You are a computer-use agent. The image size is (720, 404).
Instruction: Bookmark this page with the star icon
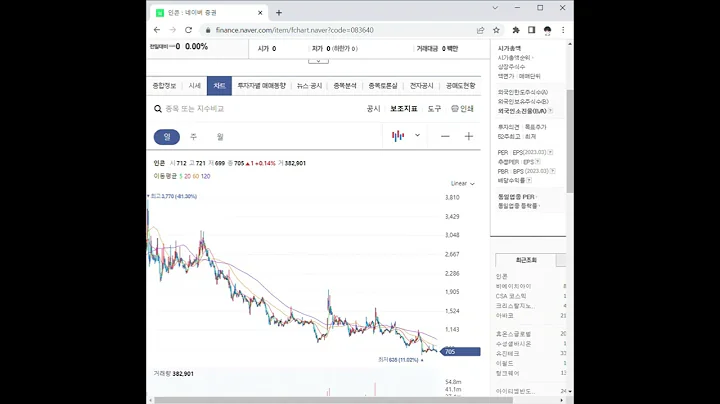[x=496, y=30]
